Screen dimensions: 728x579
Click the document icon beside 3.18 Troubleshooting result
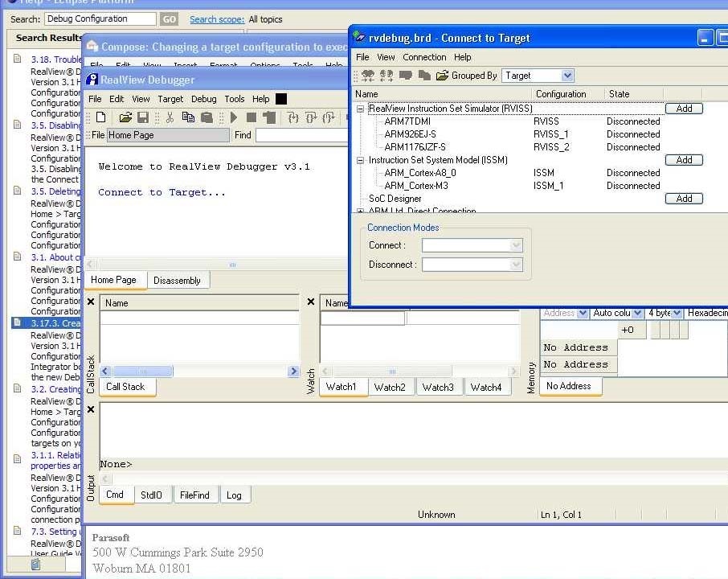click(18, 59)
